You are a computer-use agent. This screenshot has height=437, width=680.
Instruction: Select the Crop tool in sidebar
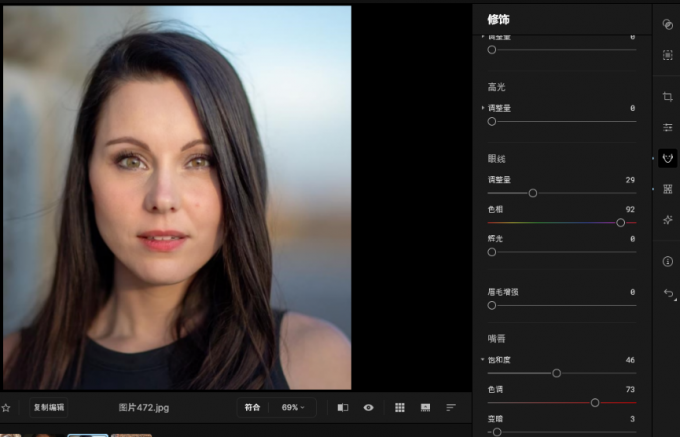[x=668, y=97]
